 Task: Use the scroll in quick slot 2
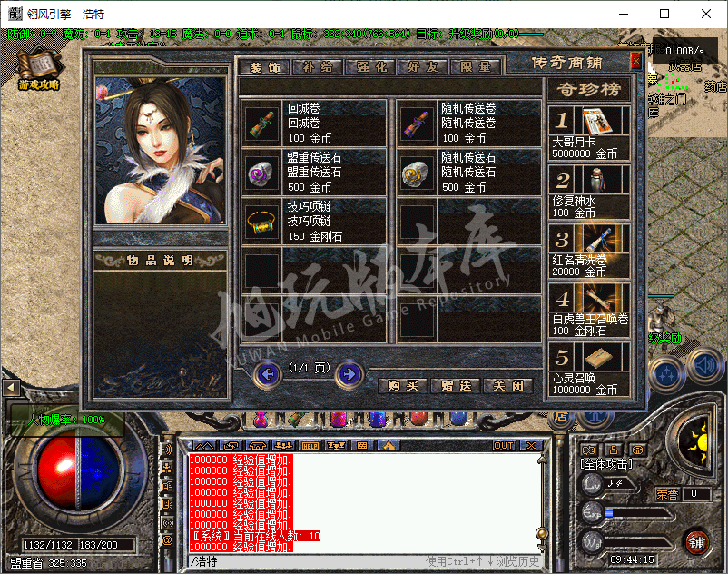point(294,419)
